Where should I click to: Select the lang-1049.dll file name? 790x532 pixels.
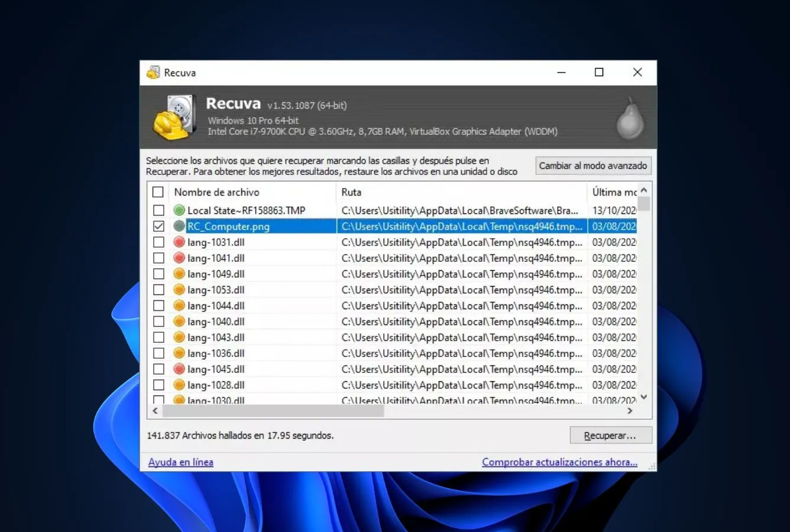[x=216, y=274]
